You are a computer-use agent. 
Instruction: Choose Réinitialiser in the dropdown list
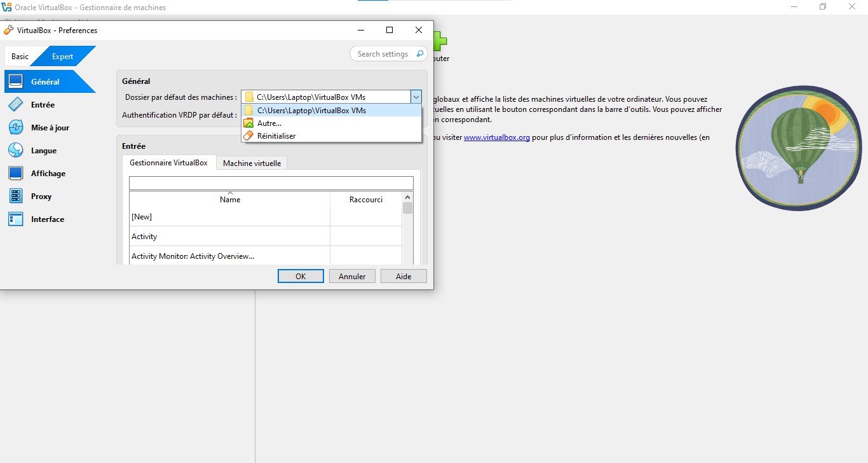[276, 136]
